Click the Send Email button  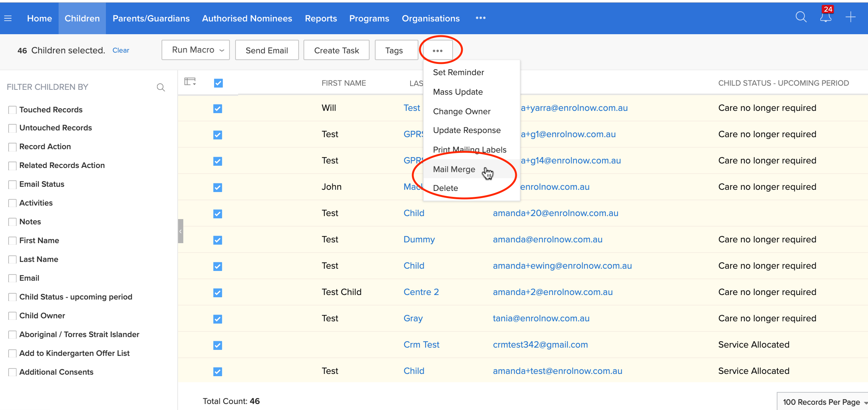tap(267, 50)
